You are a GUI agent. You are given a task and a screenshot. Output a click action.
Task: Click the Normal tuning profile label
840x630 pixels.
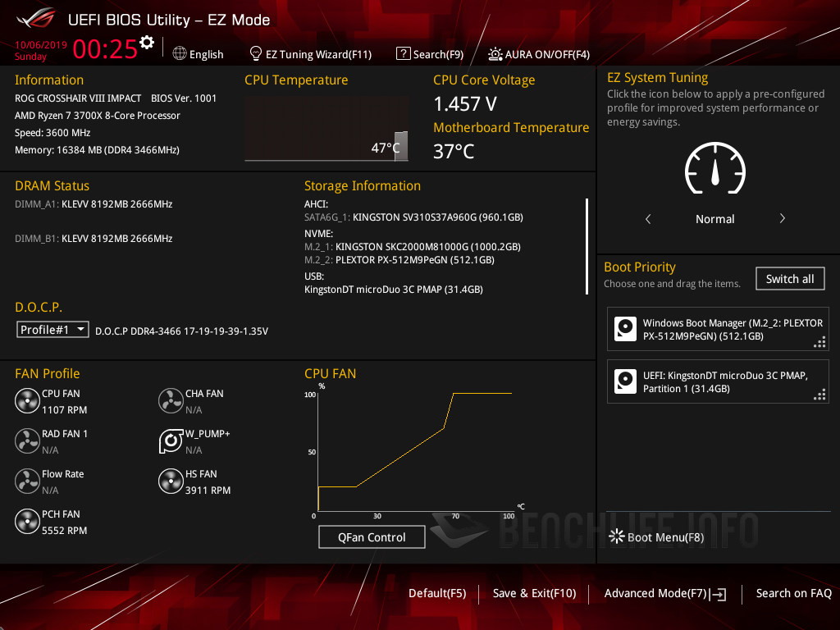714,218
